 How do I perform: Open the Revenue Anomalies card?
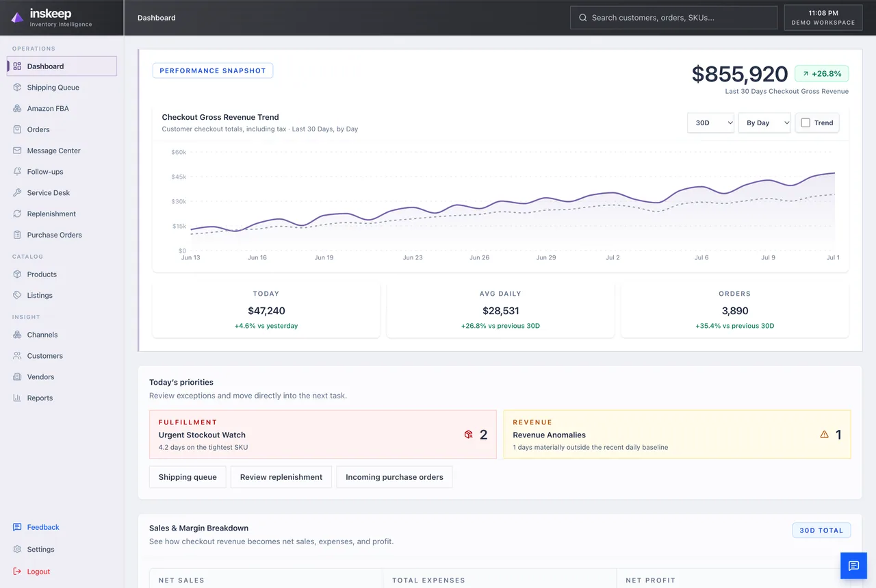tap(678, 434)
